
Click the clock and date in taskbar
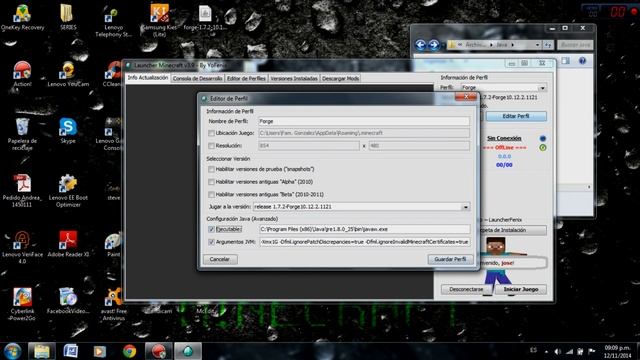click(617, 351)
